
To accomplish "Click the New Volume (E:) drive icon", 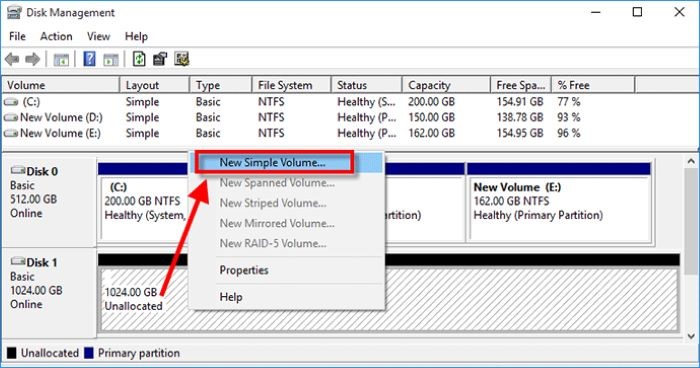I will (11, 134).
